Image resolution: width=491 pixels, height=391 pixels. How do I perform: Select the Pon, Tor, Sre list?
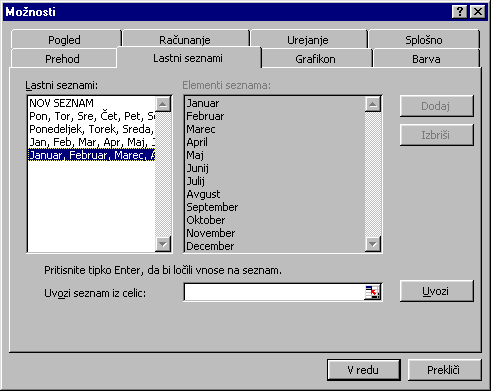point(91,116)
